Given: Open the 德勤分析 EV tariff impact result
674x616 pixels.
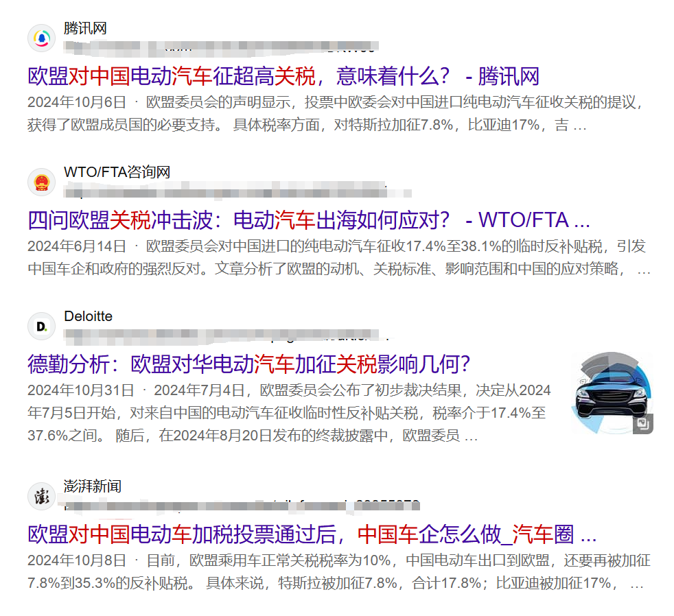Looking at the screenshot, I should tap(248, 364).
